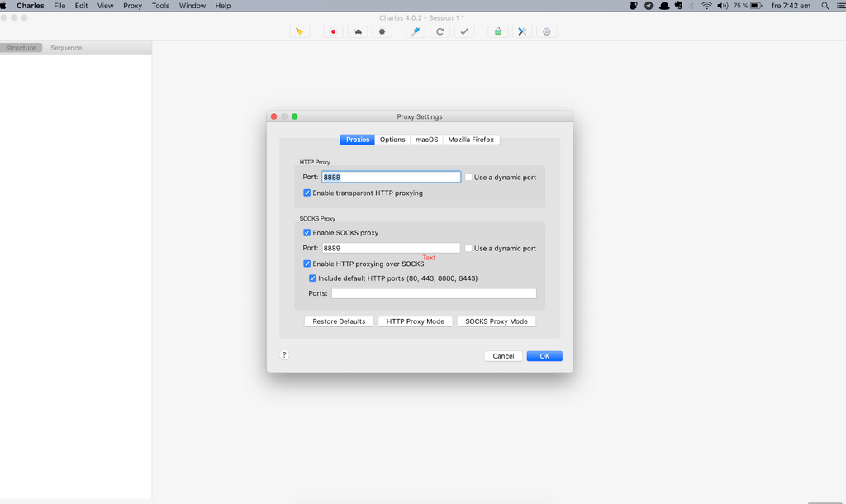
Task: Toggle Enable HTTP proxying over SOCKS
Action: click(307, 264)
